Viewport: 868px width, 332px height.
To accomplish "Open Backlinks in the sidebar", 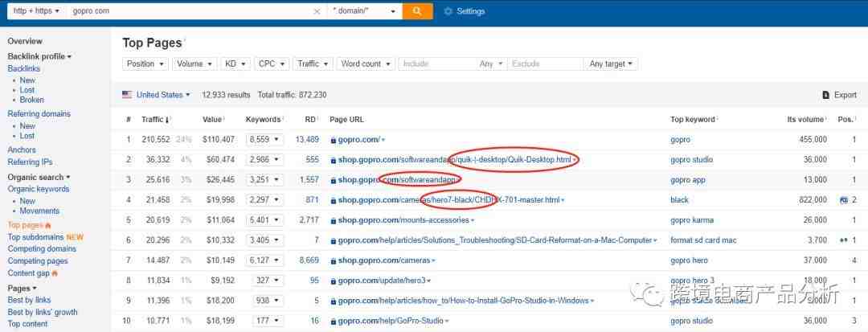I will pos(24,68).
